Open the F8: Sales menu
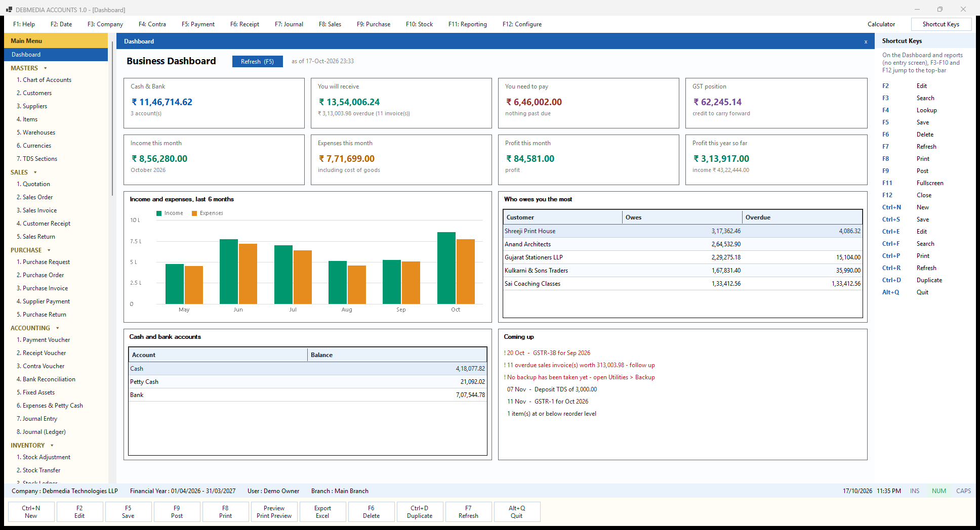 330,24
